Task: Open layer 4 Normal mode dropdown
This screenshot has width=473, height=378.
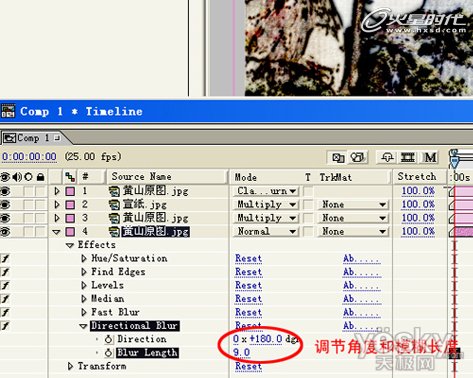Action: tap(266, 231)
